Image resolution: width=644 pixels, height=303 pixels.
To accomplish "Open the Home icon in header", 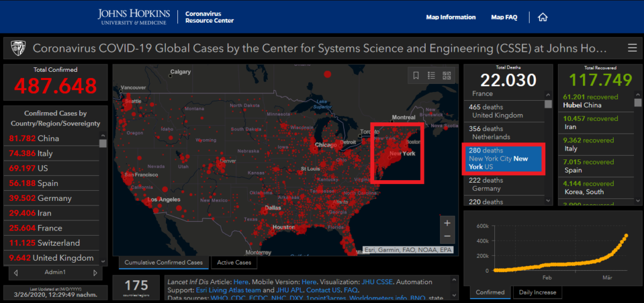I will [543, 17].
